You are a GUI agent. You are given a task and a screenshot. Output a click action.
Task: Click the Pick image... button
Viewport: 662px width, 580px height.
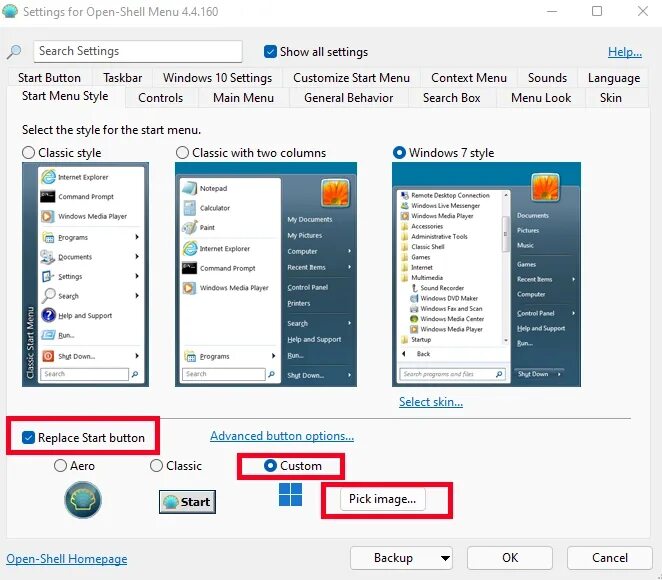pyautogui.click(x=383, y=499)
